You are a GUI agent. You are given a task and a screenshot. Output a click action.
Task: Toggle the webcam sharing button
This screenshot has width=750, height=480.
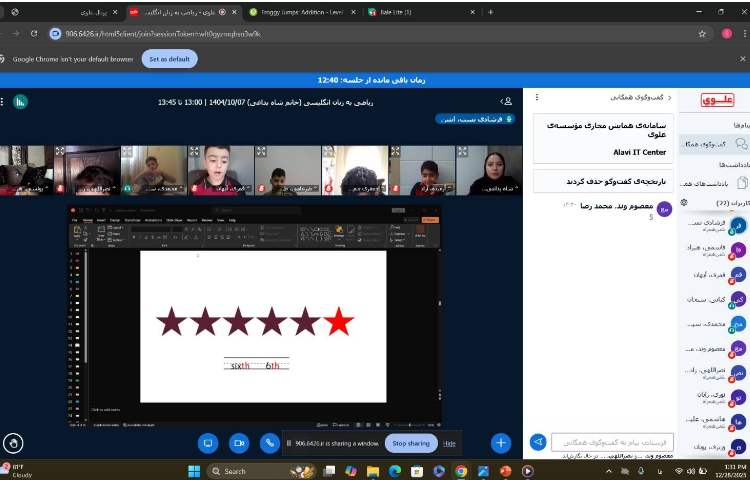239,443
